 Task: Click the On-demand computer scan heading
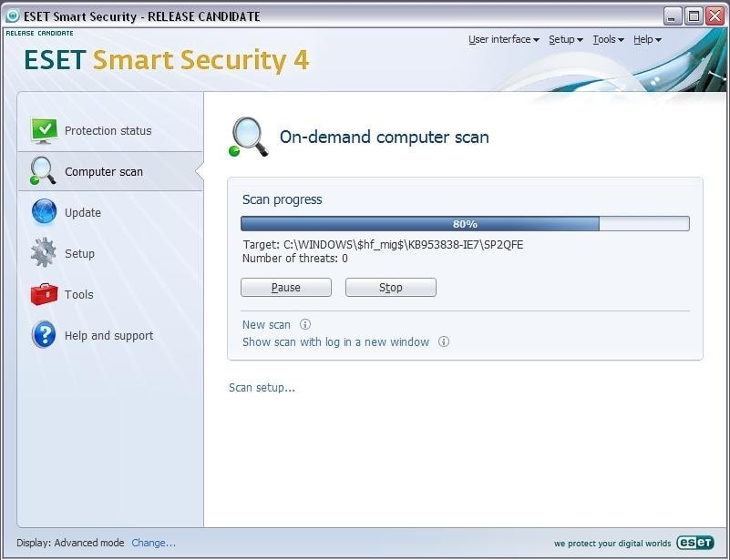pyautogui.click(x=384, y=137)
